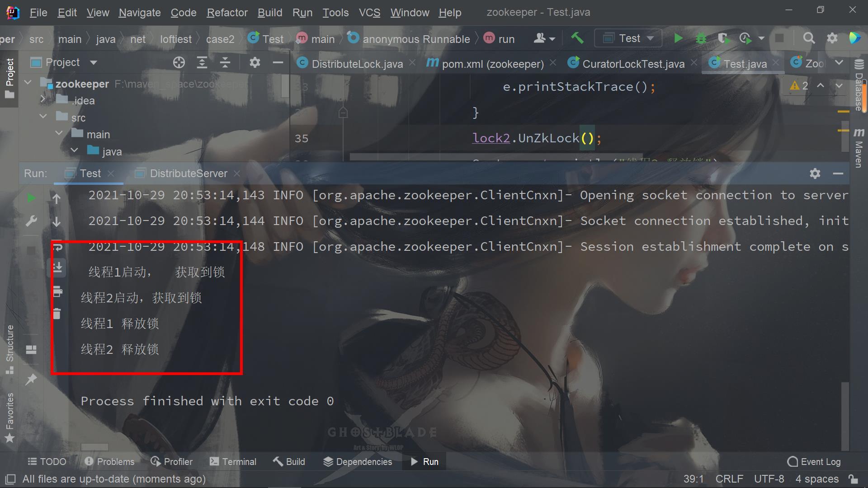Click the Build project hammer icon
Image resolution: width=868 pixels, height=488 pixels.
pos(577,38)
